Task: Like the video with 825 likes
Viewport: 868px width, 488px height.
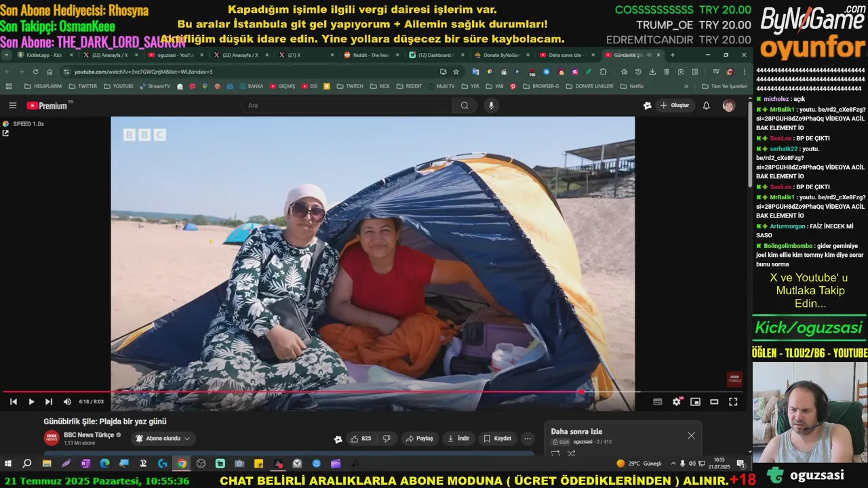Action: tap(360, 439)
